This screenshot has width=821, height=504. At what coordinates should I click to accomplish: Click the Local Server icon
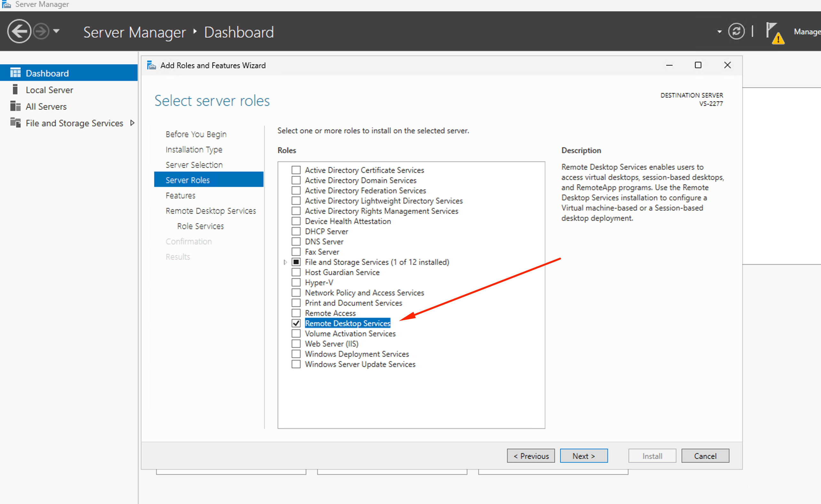pyautogui.click(x=15, y=89)
